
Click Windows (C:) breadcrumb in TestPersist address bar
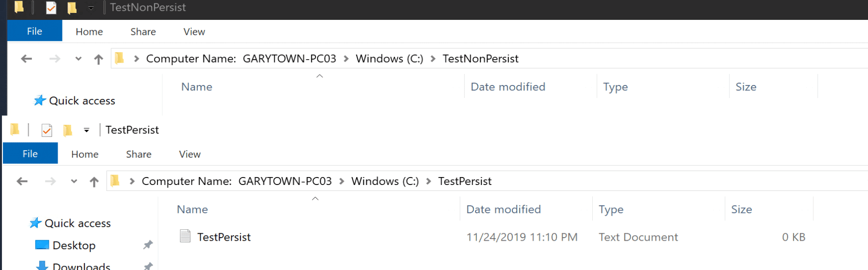tap(385, 181)
